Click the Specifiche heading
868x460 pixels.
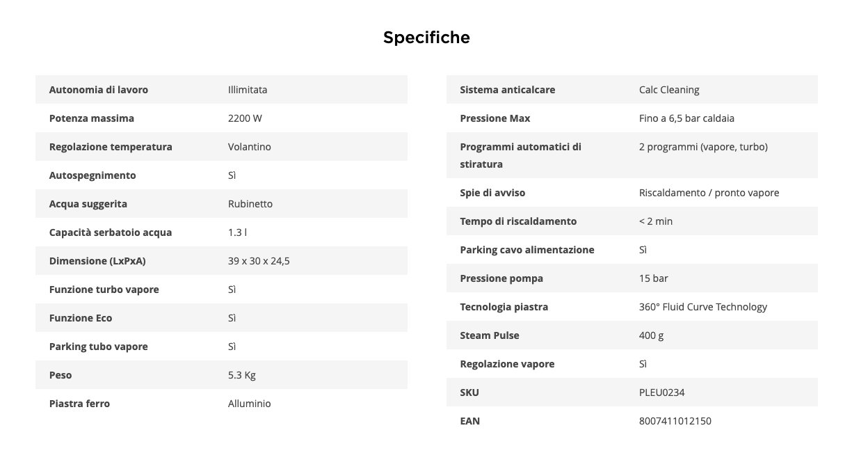click(426, 38)
